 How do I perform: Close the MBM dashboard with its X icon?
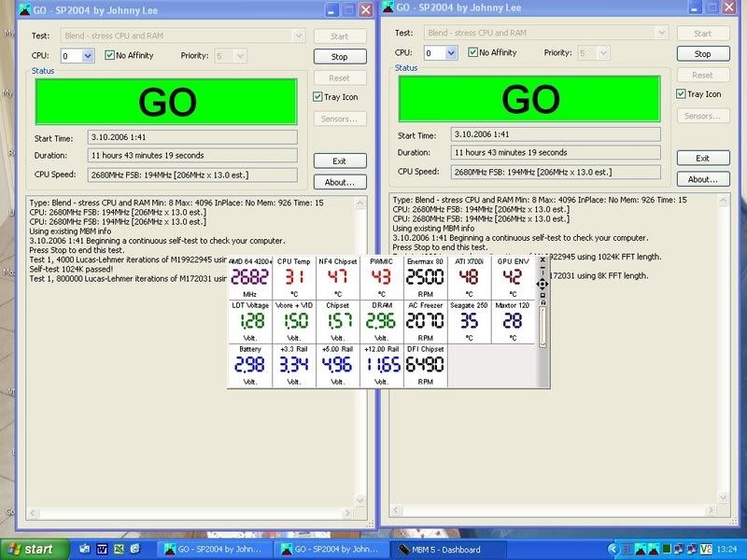click(543, 260)
